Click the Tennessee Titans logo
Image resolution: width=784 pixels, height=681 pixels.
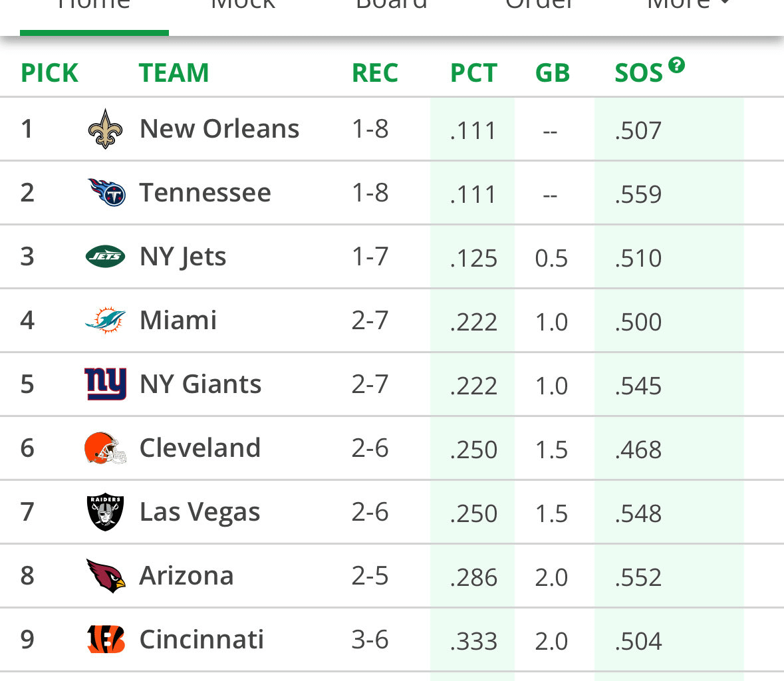[104, 192]
